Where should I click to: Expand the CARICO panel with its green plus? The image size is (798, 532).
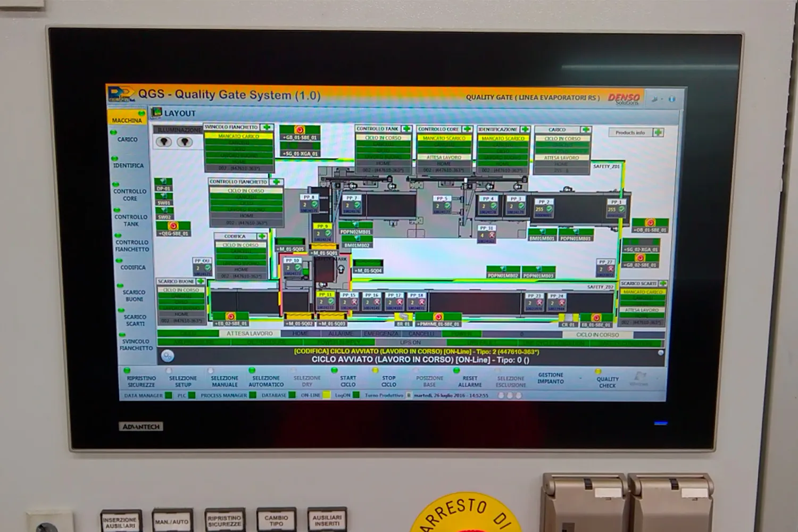tap(586, 130)
